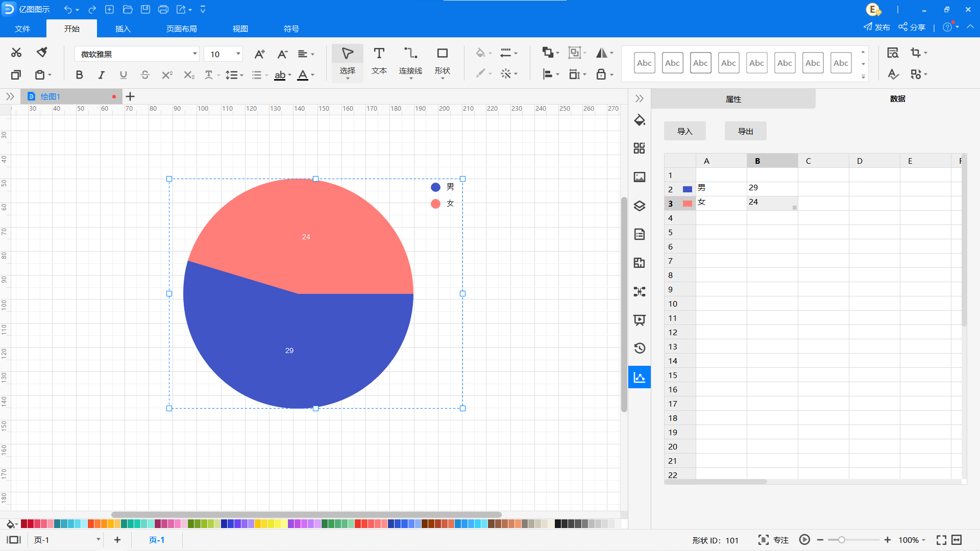This screenshot has width=980, height=551.
Task: Click the cut scissors icon
Action: (16, 53)
